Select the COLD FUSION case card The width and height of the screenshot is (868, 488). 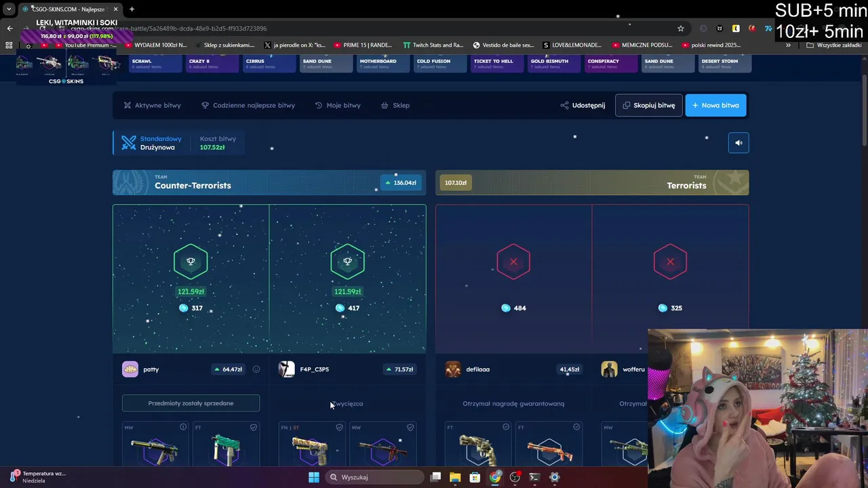click(x=440, y=63)
